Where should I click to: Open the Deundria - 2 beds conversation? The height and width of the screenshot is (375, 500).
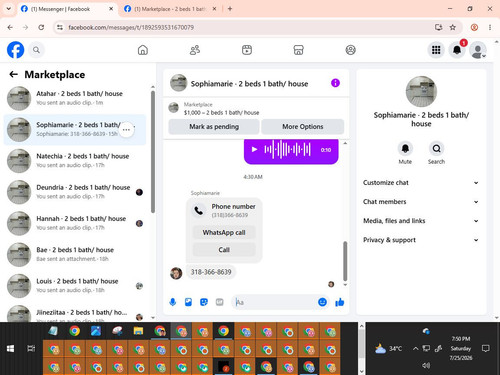[x=75, y=192]
